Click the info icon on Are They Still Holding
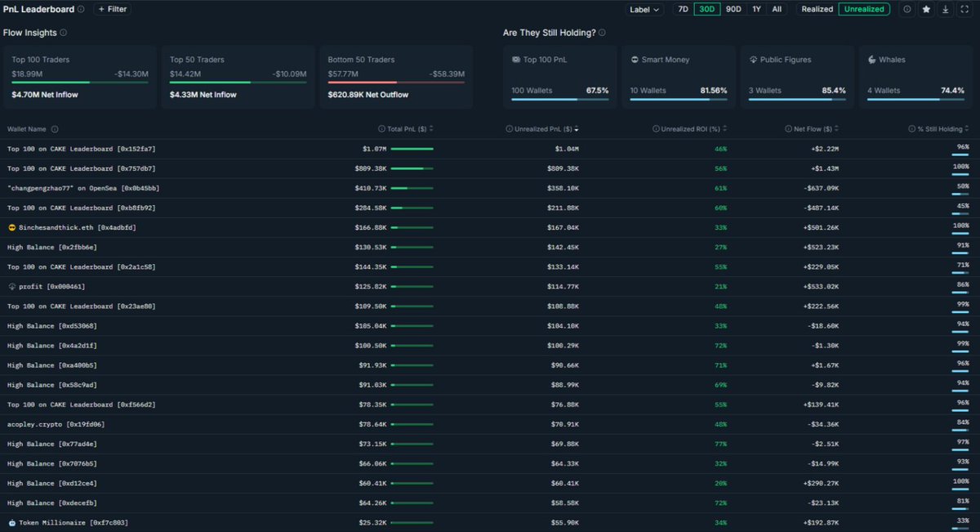Viewport: 980px width, 532px height. coord(600,32)
